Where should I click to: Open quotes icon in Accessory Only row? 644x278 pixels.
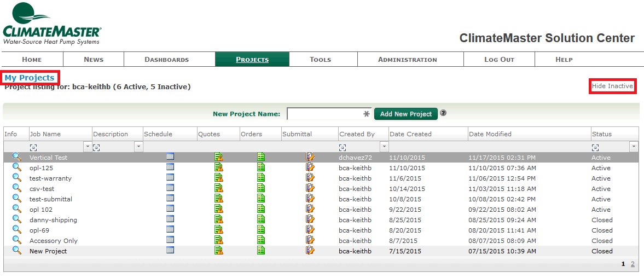click(x=219, y=240)
